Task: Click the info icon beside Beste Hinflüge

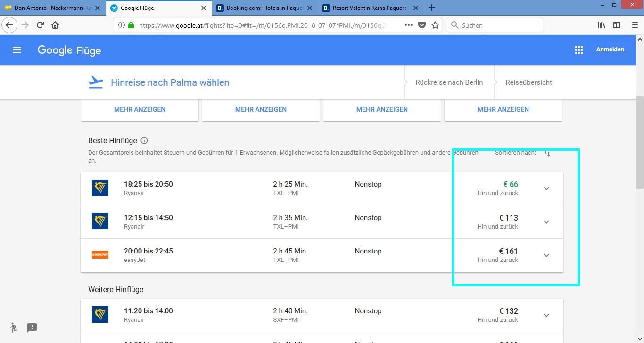Action: [144, 140]
